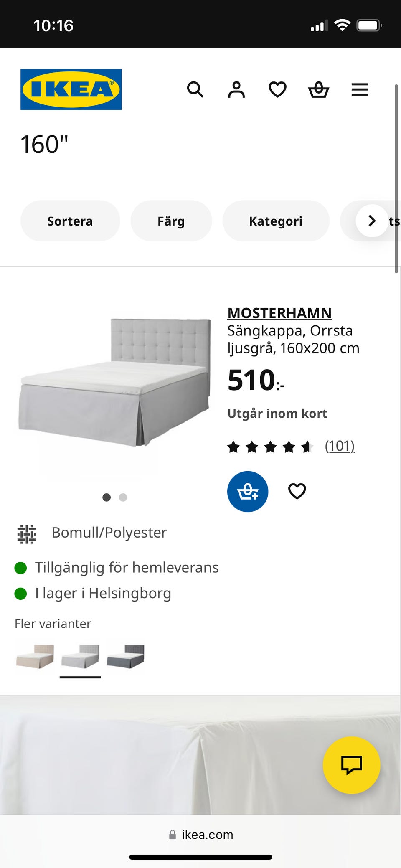Add MOSTERHAMN to shopping basket
401x868 pixels.
248,491
